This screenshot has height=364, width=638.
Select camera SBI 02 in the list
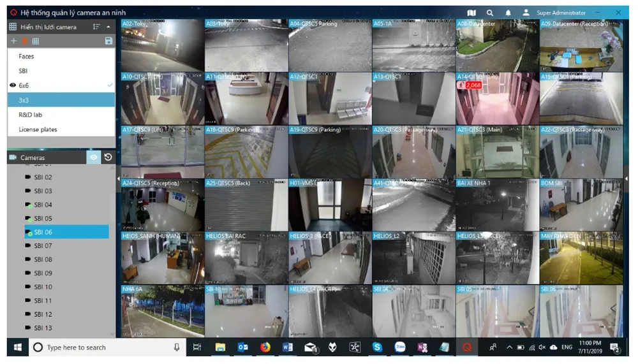[x=66, y=177]
